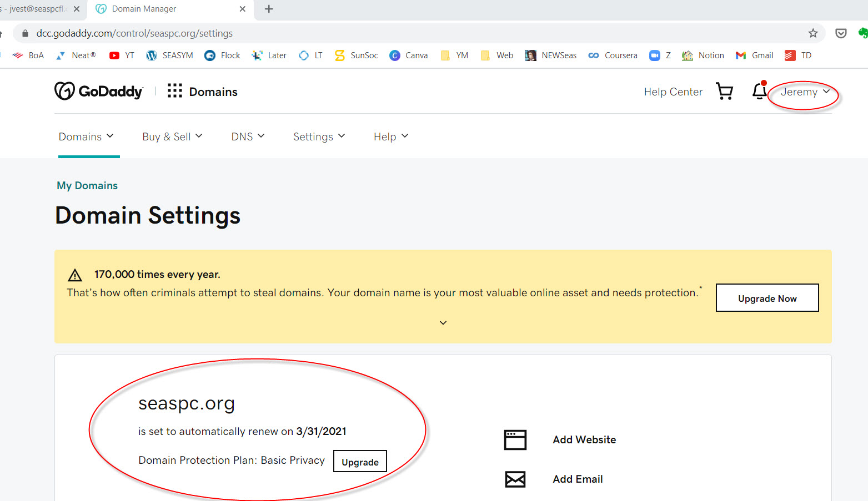Click the Upgrade Now button
This screenshot has width=868, height=501.
pyautogui.click(x=767, y=298)
